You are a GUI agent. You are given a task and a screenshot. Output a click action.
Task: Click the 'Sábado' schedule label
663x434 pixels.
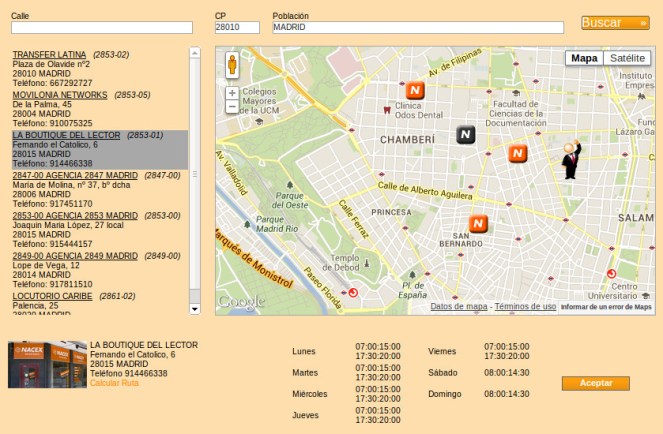click(443, 373)
